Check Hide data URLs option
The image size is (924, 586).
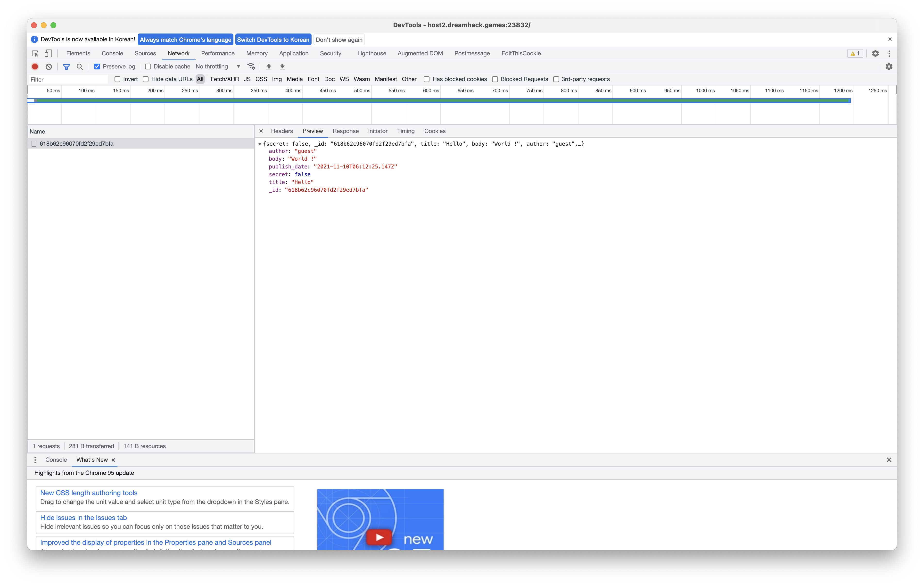pos(145,79)
